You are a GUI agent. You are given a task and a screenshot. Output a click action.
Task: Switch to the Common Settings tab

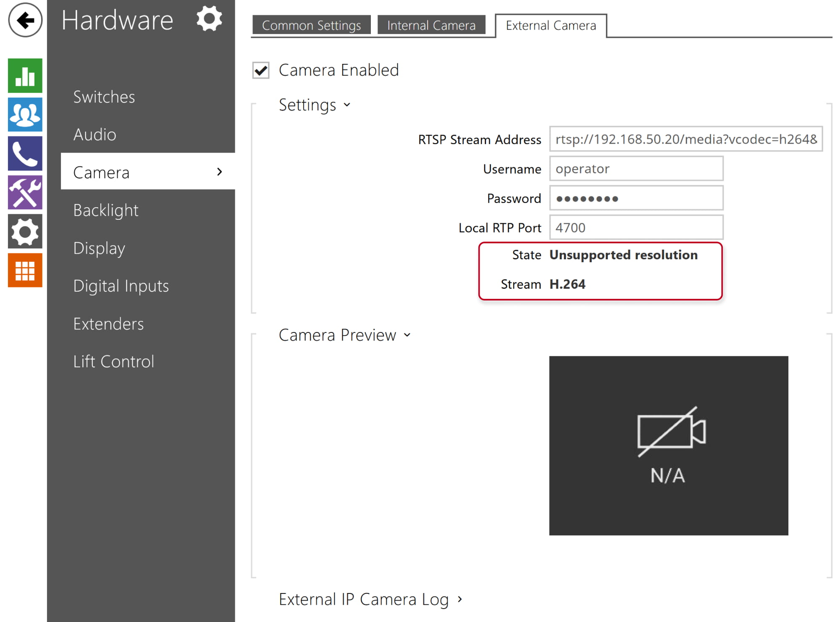pyautogui.click(x=311, y=25)
